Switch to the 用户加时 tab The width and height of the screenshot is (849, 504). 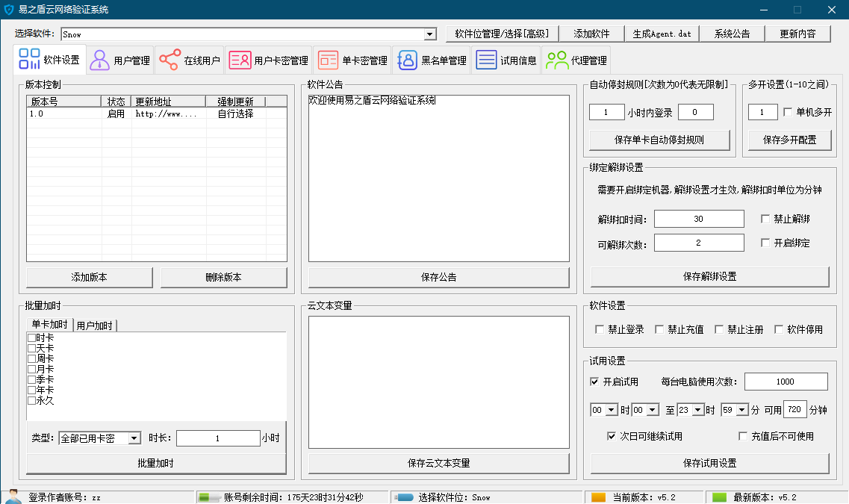tap(95, 326)
